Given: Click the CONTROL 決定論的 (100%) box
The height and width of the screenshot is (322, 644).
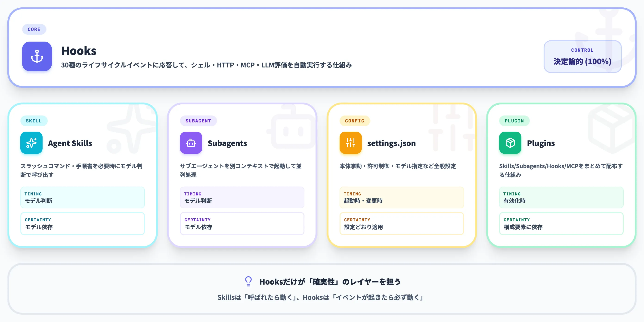Looking at the screenshot, I should click(x=582, y=56).
